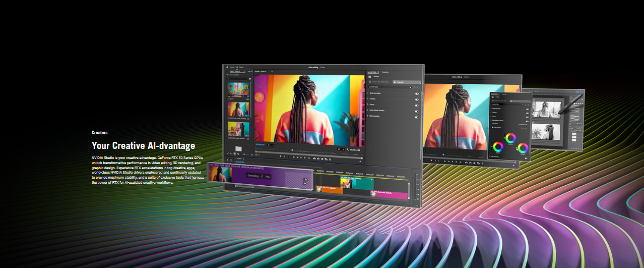Select the first clip thumbnail in Project panel
This screenshot has height=268, width=644.
pyautogui.click(x=238, y=90)
